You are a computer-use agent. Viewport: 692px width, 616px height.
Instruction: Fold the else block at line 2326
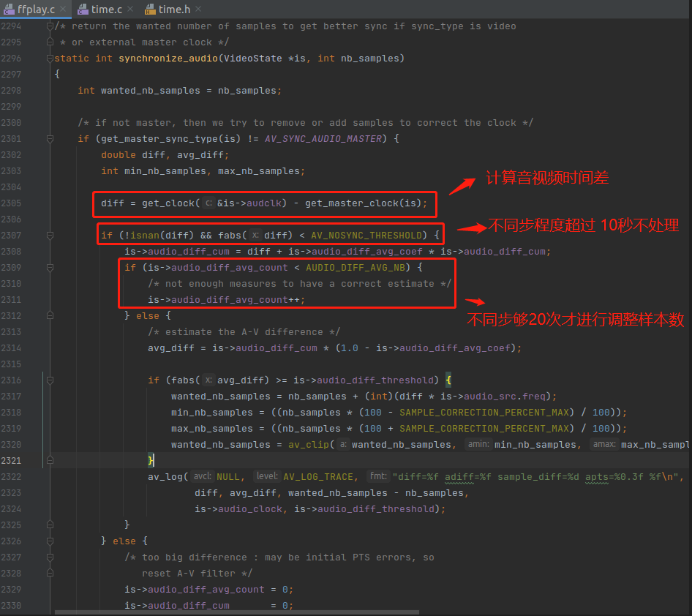[x=50, y=541]
